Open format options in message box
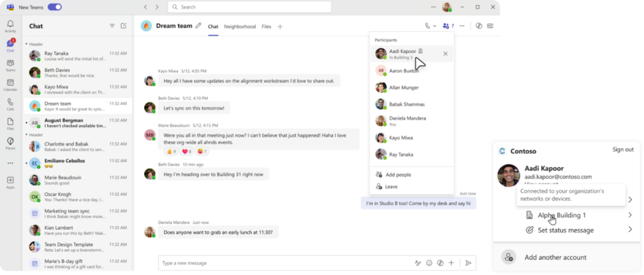This screenshot has width=644, height=275. coord(418,263)
